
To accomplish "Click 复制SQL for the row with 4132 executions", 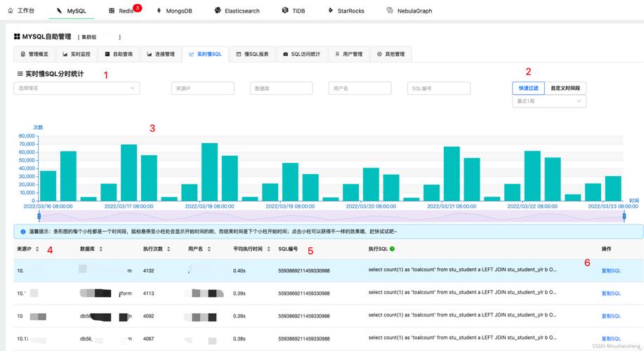I will pos(611,270).
